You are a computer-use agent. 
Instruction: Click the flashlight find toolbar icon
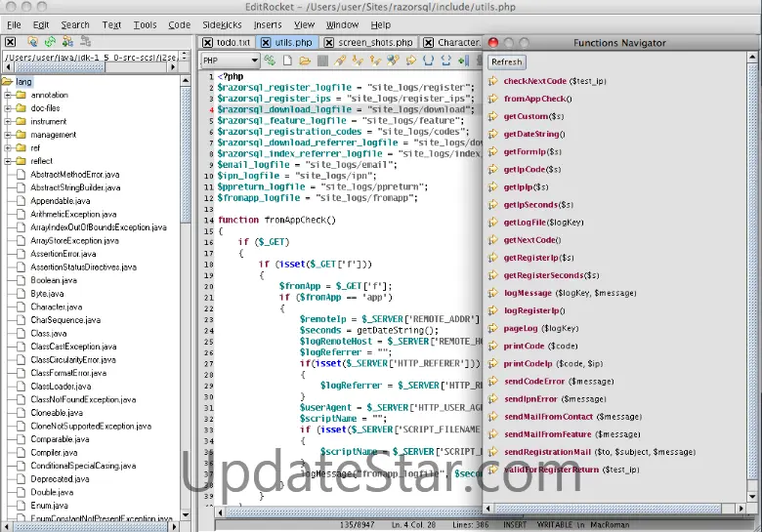pos(340,61)
